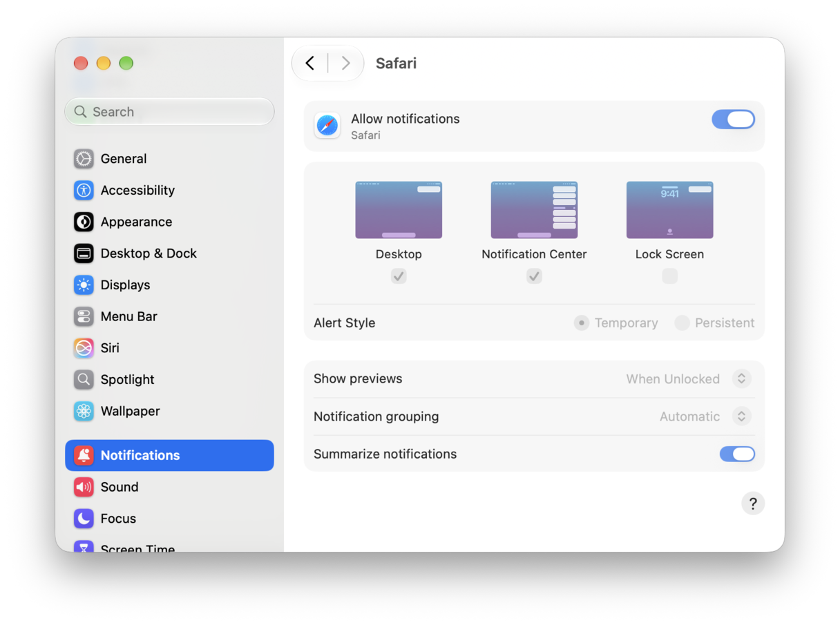This screenshot has height=625, width=840.
Task: Open Accessibility settings pane
Action: [169, 190]
